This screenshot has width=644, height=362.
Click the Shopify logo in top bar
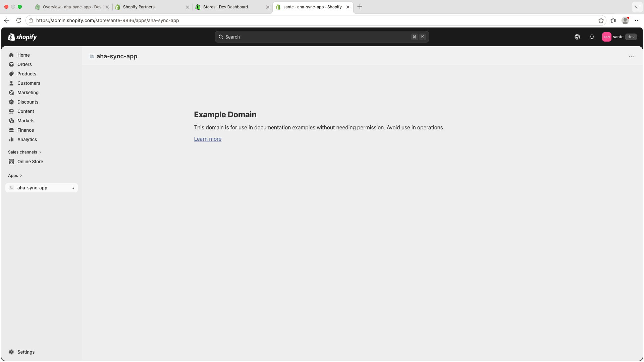[22, 37]
